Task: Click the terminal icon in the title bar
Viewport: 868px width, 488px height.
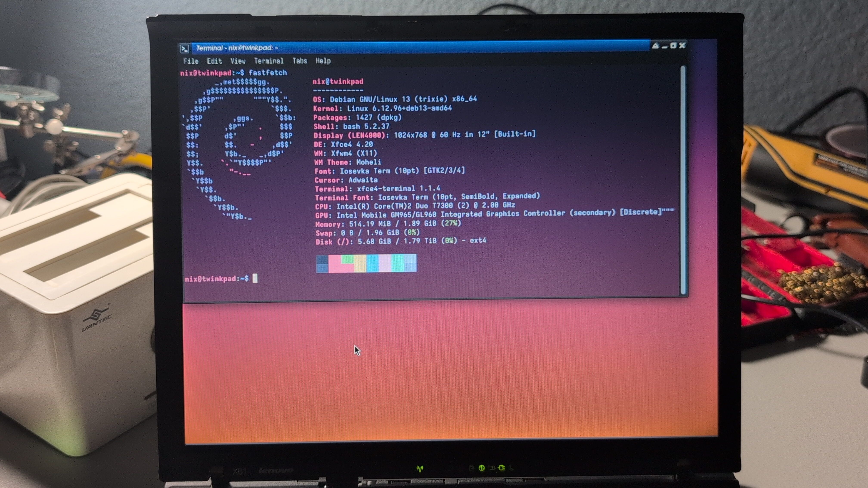Action: point(185,49)
